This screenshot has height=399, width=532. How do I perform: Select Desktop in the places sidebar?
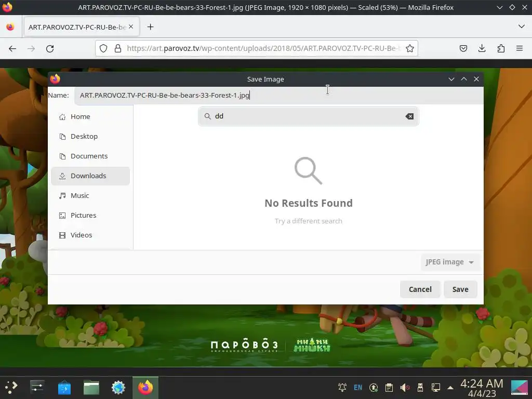click(90, 137)
